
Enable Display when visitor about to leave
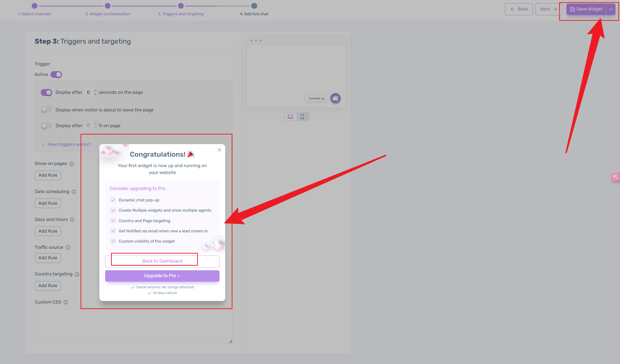coord(46,109)
